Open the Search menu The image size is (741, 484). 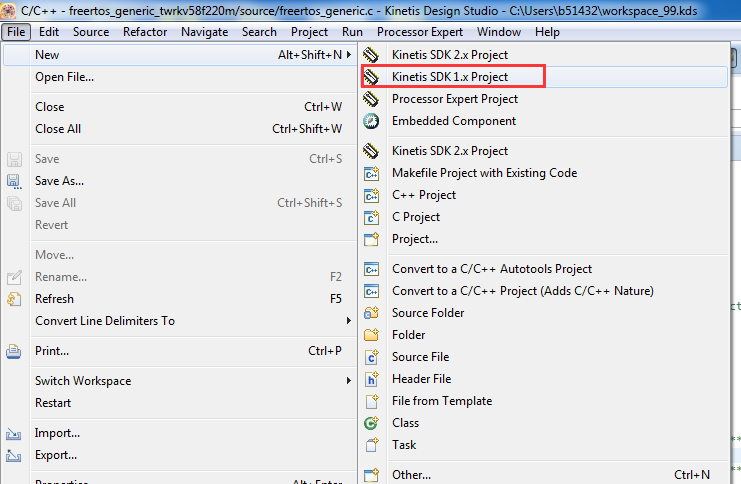[259, 32]
